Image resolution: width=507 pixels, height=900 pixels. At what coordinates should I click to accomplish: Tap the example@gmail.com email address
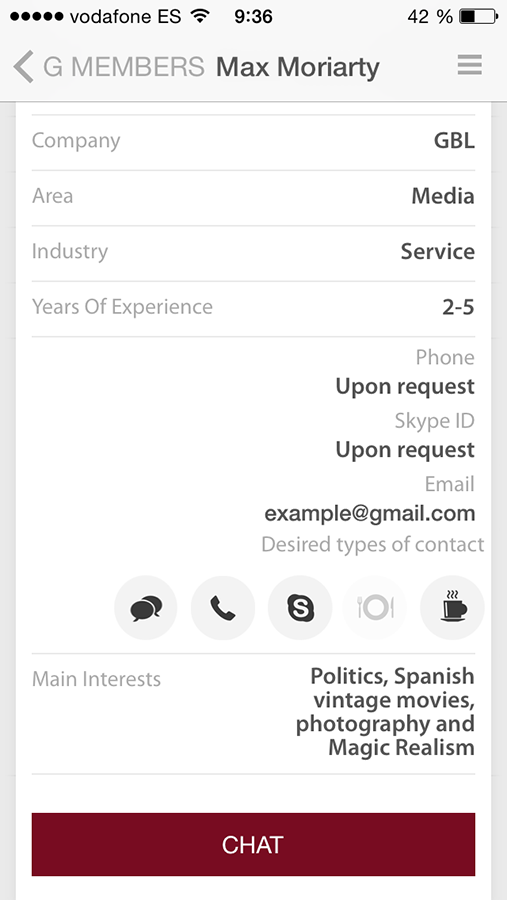pyautogui.click(x=370, y=514)
